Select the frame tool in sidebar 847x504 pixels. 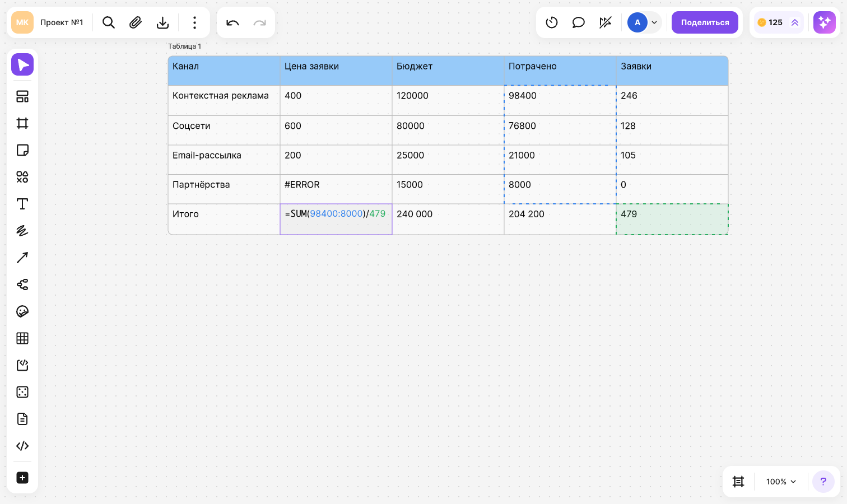[22, 123]
